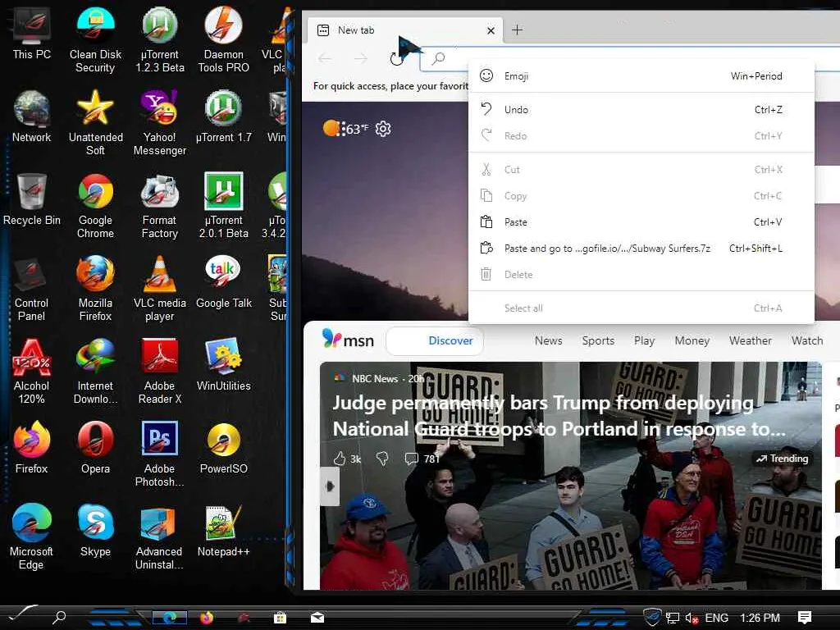This screenshot has width=840, height=630.
Task: Open Skype desktop icon
Action: (x=95, y=531)
